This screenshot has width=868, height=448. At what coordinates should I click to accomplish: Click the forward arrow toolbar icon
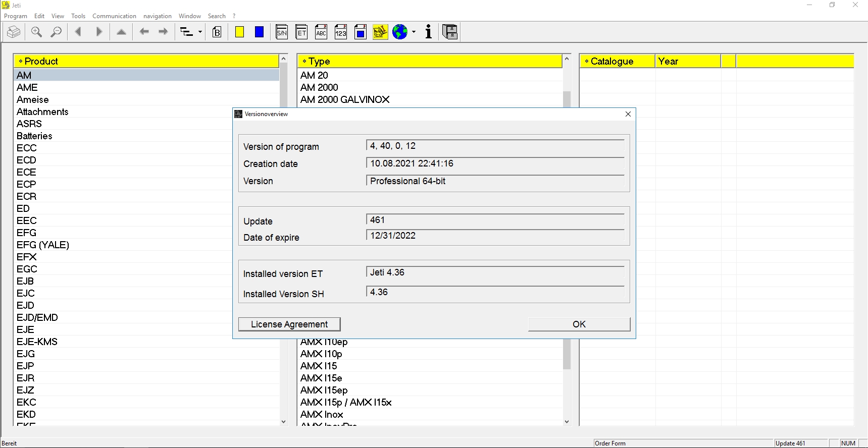pyautogui.click(x=163, y=32)
